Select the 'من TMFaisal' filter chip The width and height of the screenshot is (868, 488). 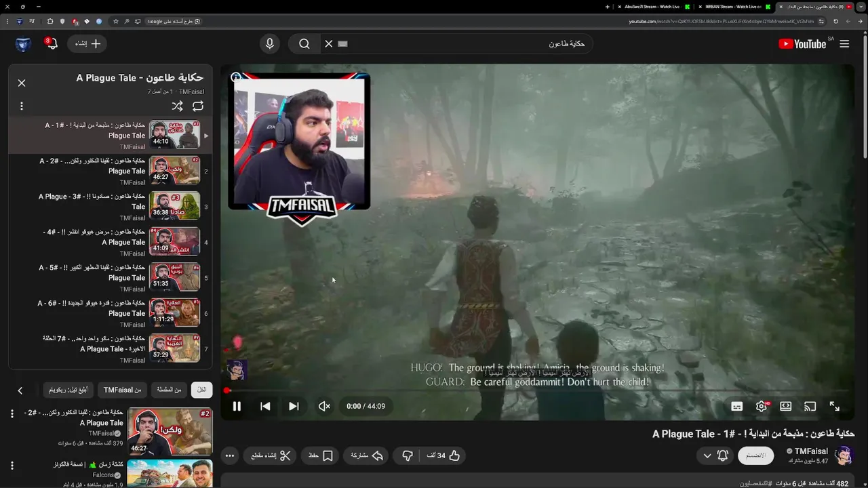[123, 390]
